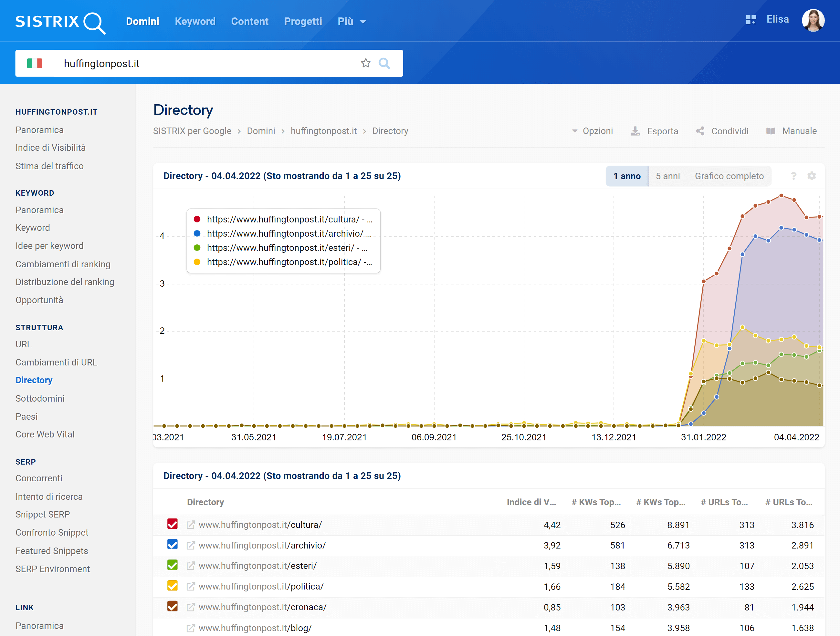Screen dimensions: 840x636
Task: Bookmark the domain with the star icon
Action: pos(366,63)
